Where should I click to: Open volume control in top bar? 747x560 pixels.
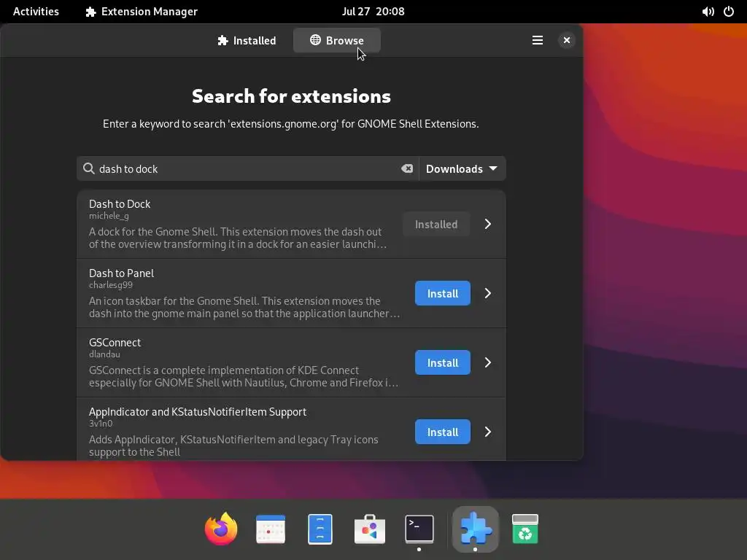click(x=708, y=12)
